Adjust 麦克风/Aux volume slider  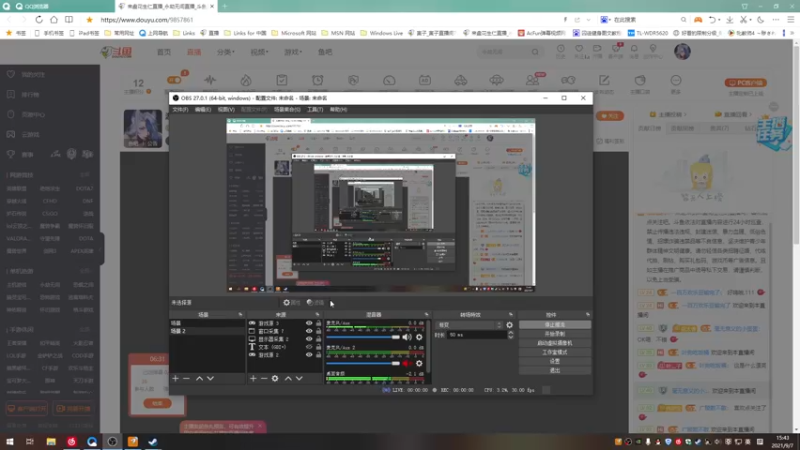point(363,337)
